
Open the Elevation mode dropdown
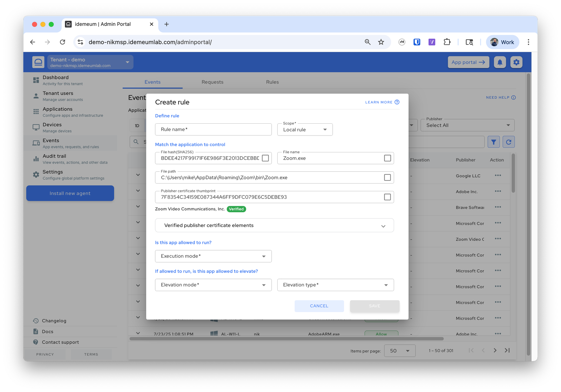click(213, 285)
